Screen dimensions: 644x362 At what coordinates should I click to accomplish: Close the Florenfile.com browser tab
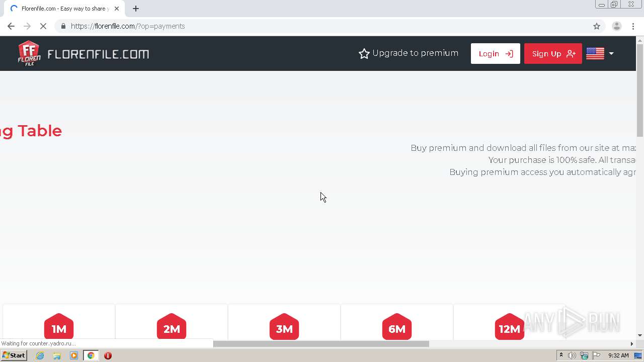coord(117,9)
